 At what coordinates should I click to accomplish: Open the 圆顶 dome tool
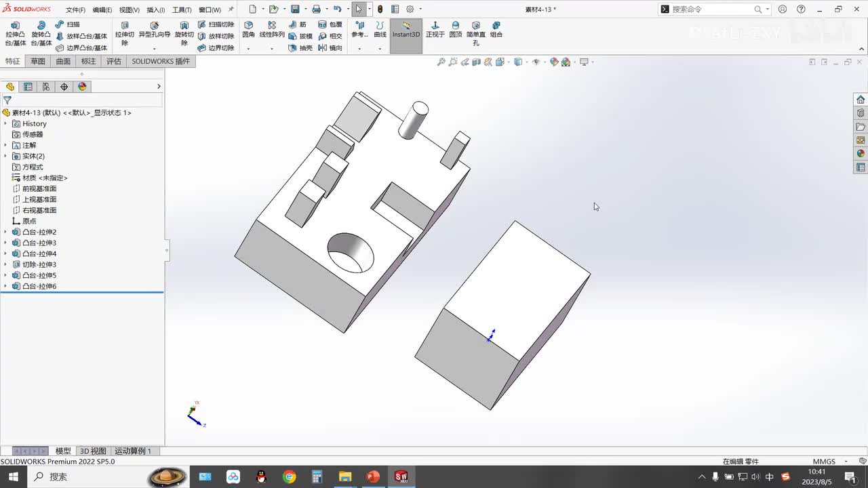click(x=456, y=30)
